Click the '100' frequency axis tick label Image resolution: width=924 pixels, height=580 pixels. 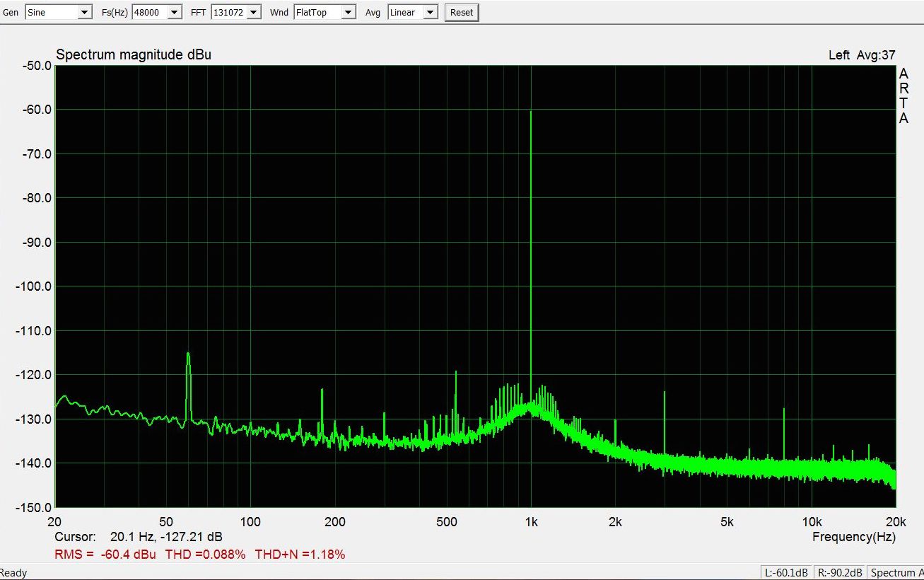pyautogui.click(x=250, y=522)
